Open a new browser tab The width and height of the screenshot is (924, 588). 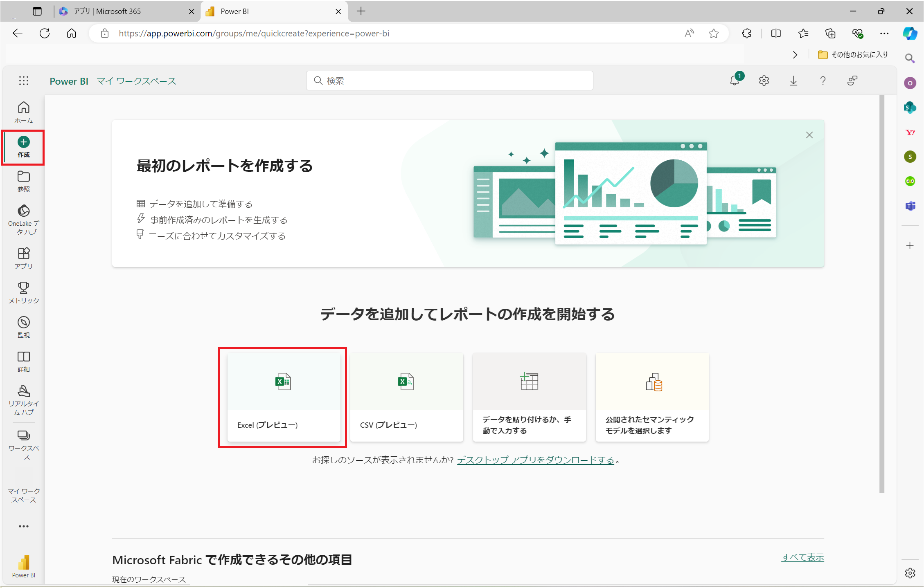(x=361, y=11)
